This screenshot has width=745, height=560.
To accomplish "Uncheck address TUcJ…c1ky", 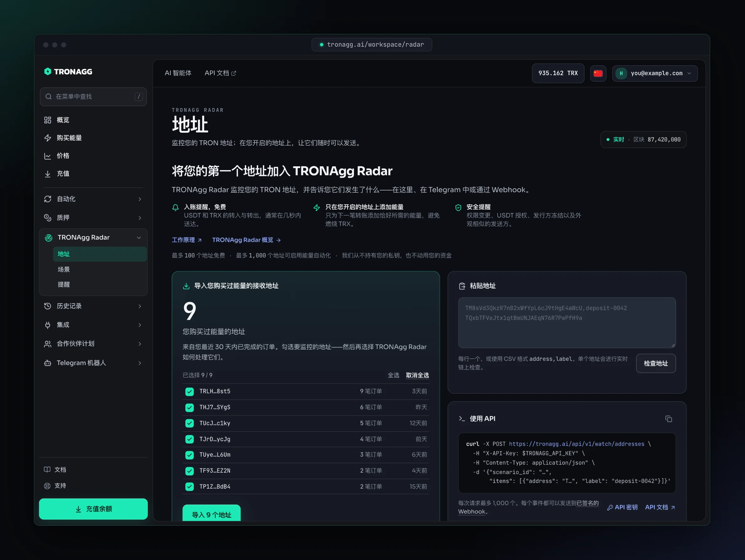I will [x=190, y=423].
